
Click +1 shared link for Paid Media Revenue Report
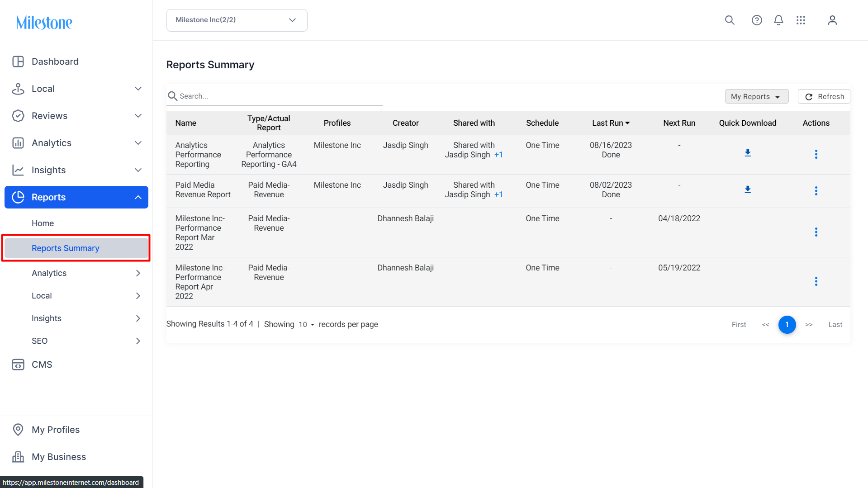498,194
